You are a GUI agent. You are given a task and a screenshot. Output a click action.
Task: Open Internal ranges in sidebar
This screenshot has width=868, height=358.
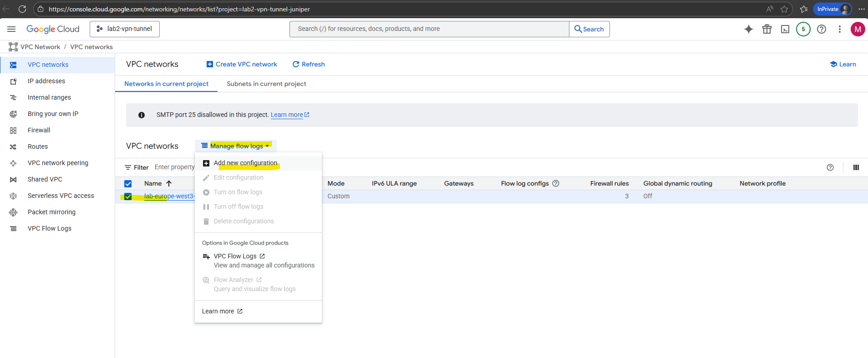[x=57, y=97]
